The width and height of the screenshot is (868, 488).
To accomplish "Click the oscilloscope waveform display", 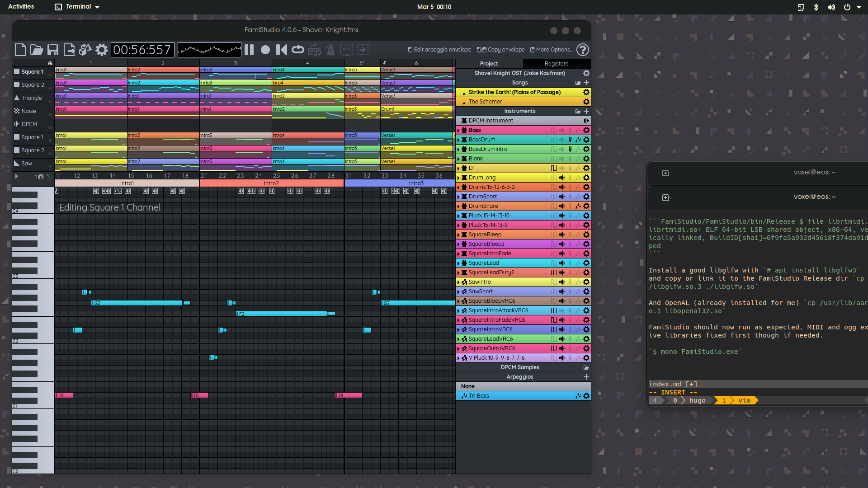I will point(209,50).
